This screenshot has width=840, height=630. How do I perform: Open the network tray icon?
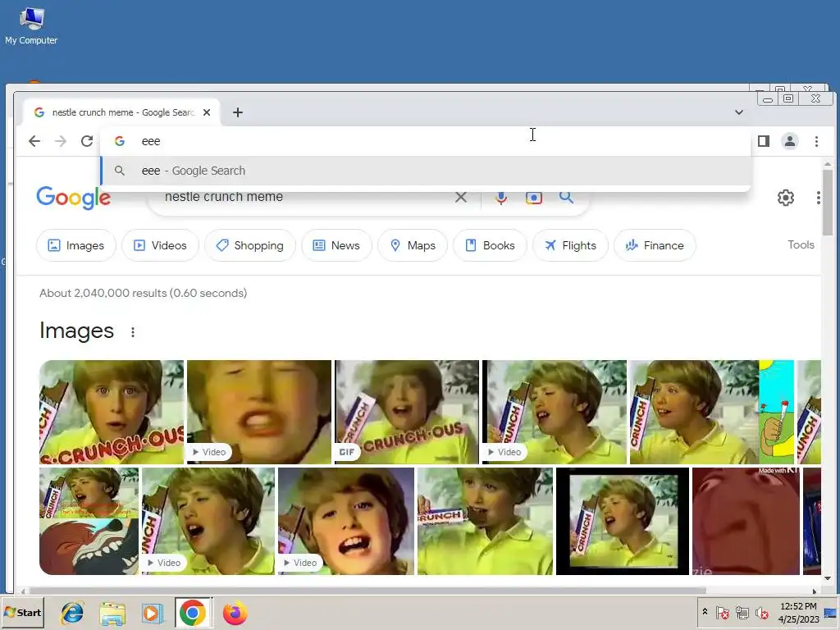coord(742,613)
